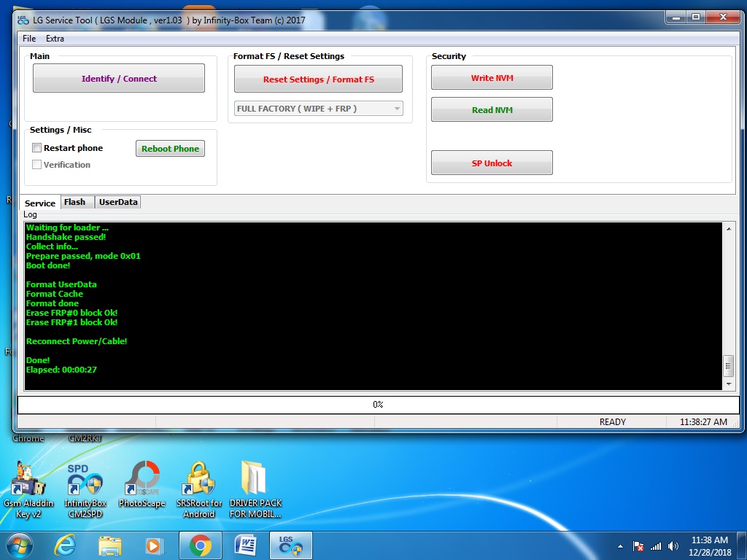747x560 pixels.
Task: Select LGS tool taskbar button
Action: 291,545
